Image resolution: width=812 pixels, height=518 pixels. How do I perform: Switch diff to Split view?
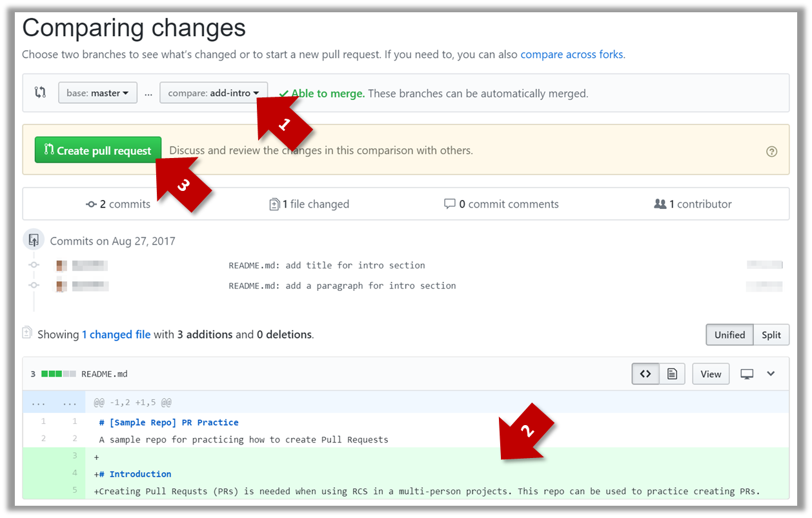pos(771,335)
